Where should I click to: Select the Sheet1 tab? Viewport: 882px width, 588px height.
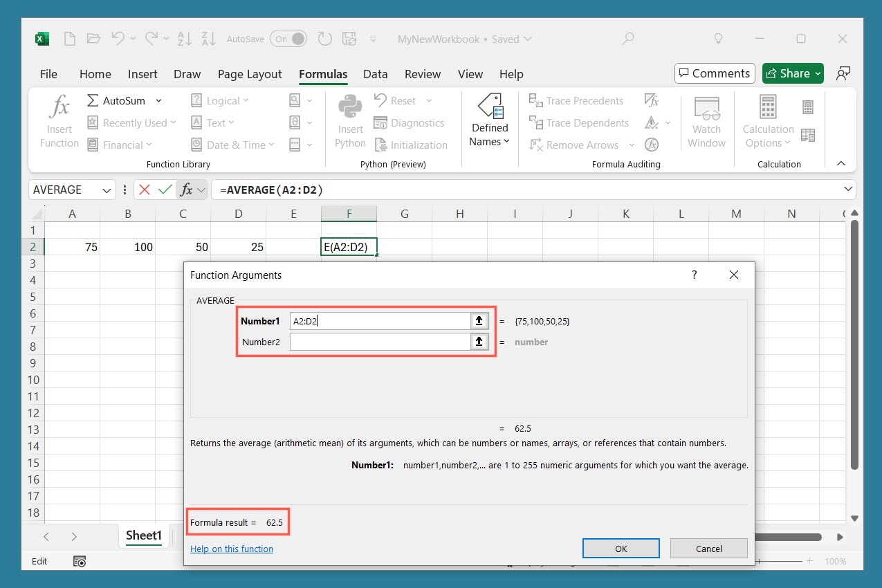pyautogui.click(x=143, y=535)
